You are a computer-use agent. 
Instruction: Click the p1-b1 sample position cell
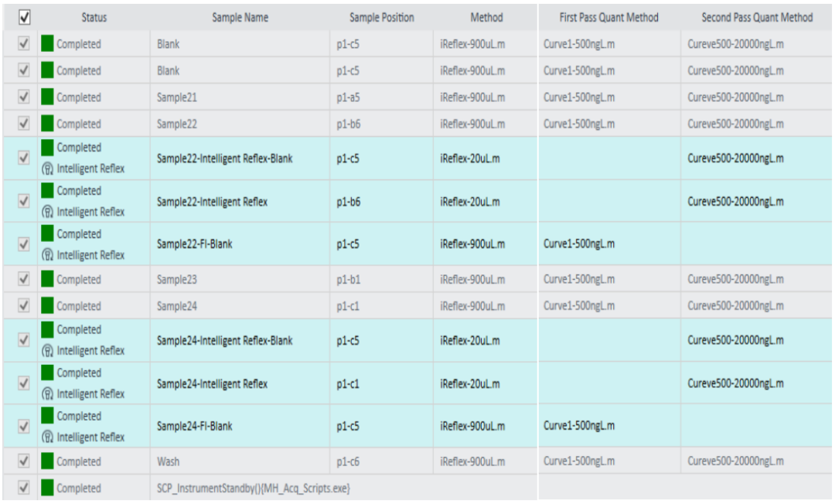pyautogui.click(x=381, y=279)
